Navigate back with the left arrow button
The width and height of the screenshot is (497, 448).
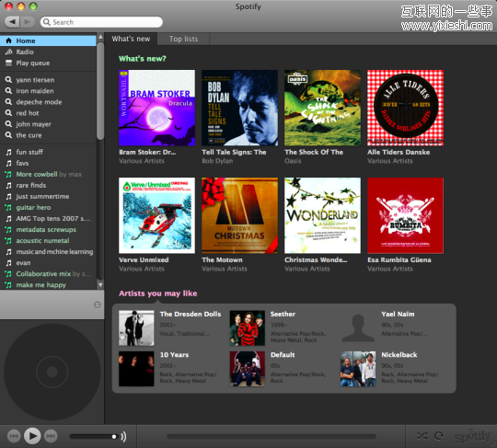pyautogui.click(x=12, y=22)
